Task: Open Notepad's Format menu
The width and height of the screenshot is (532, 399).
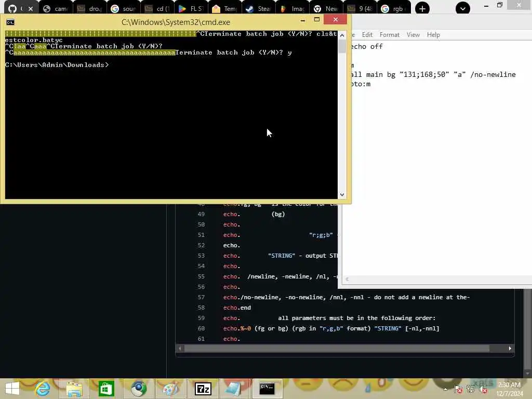Action: (389, 35)
